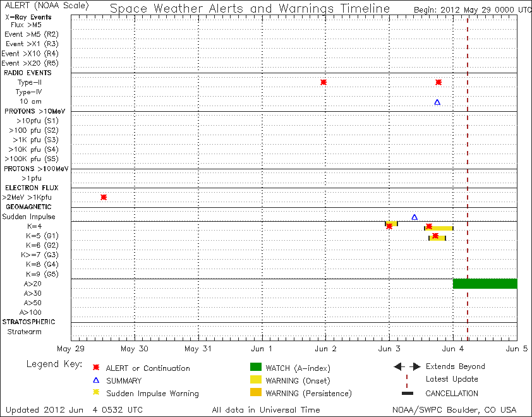Click the yellow Sudden Impulse Warning legend icon

click(95, 393)
